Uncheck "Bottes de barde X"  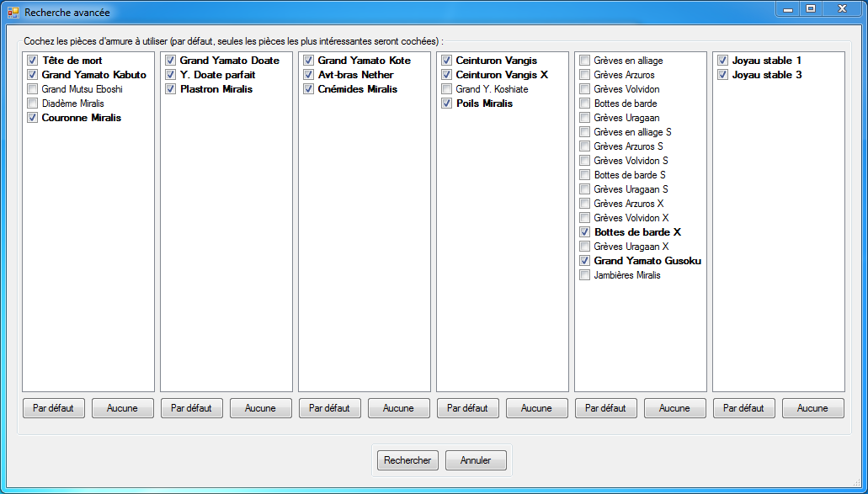point(584,232)
